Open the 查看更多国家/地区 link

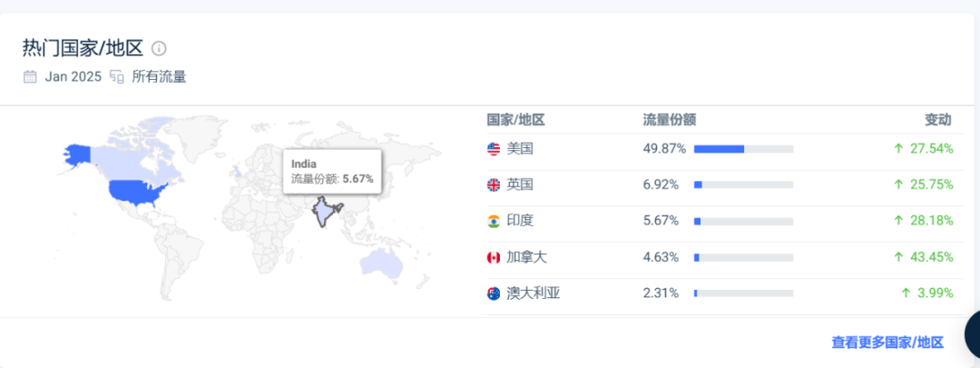tap(887, 343)
